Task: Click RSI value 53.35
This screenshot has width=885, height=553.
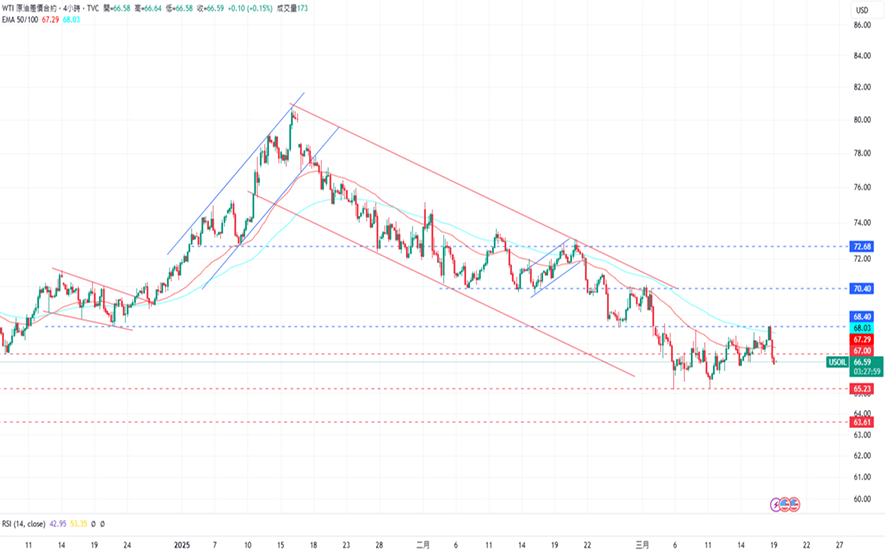Action: (78, 524)
